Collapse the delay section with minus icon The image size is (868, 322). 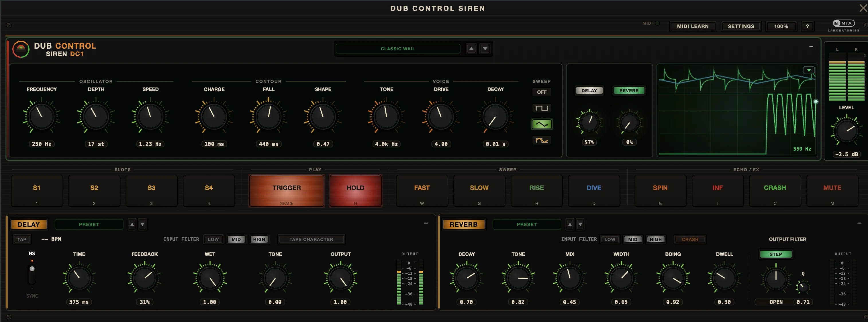tap(426, 223)
